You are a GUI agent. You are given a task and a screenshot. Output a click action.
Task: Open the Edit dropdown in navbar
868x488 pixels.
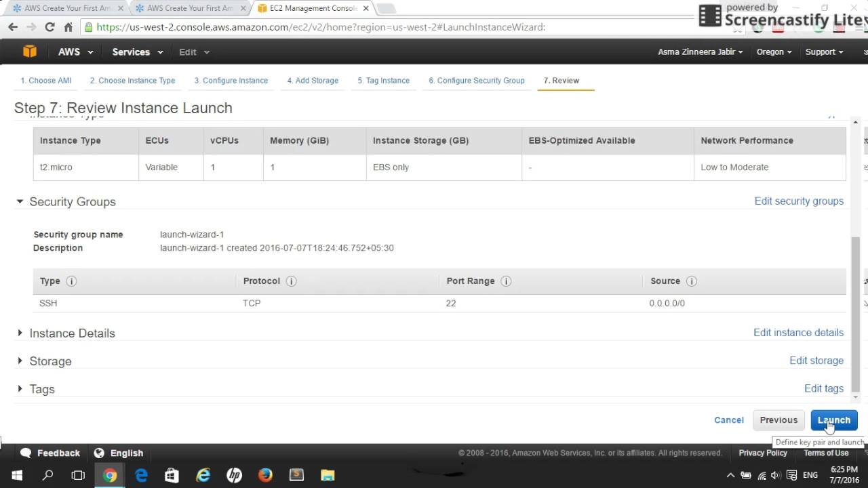click(194, 52)
